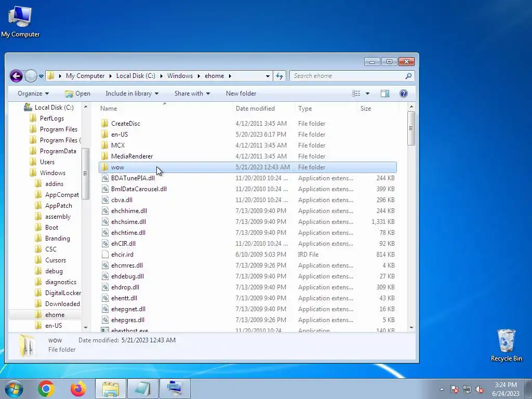Click the blue Help icon

(403, 94)
